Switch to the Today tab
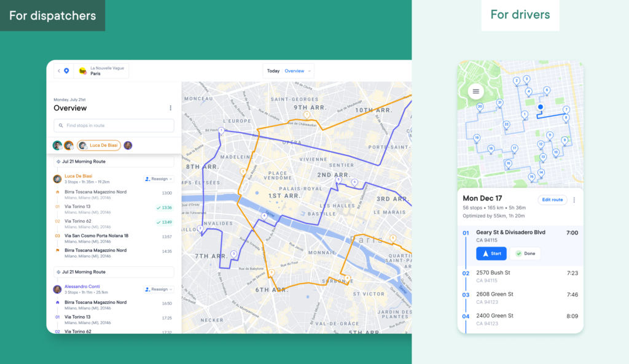 tap(273, 70)
